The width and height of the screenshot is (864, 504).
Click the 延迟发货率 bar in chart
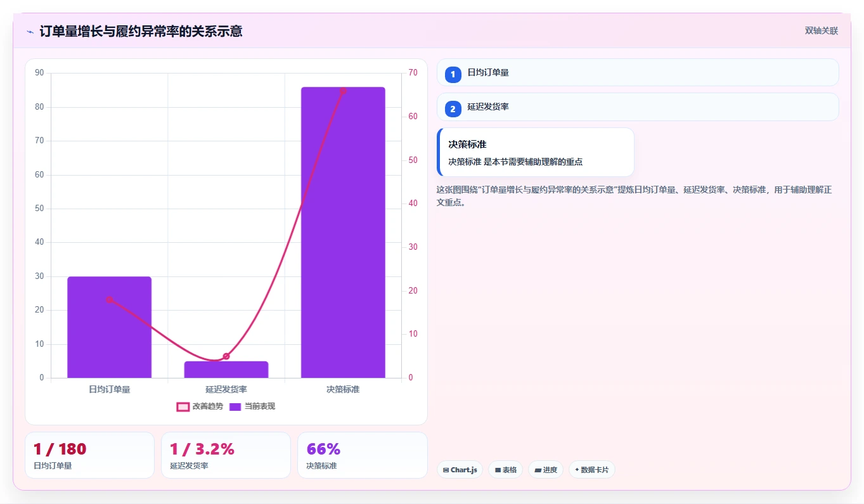click(226, 370)
